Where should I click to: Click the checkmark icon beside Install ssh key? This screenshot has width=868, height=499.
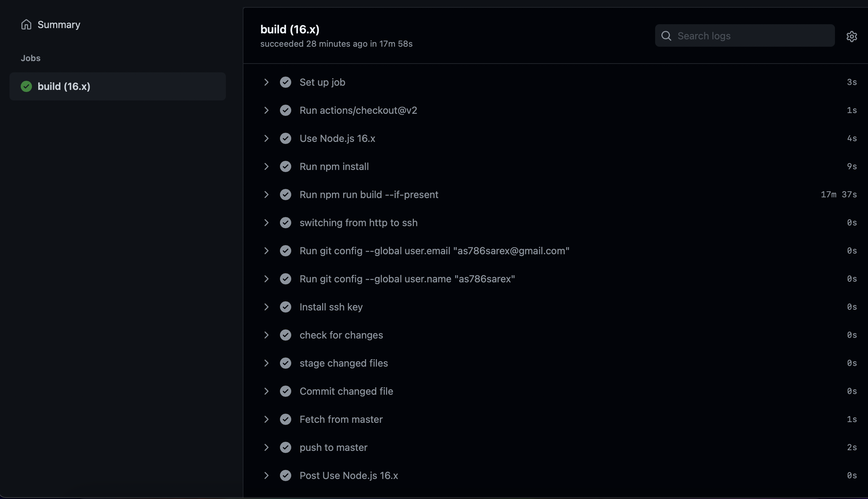[286, 307]
